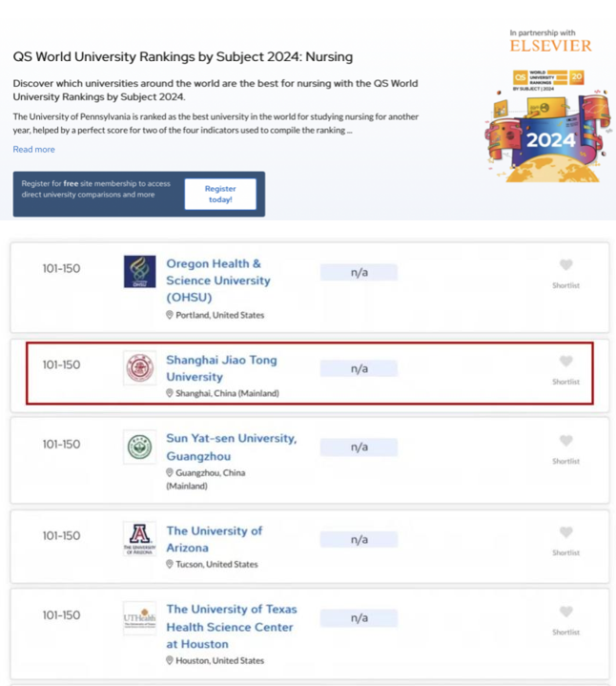Click 'Tucson, United States' location text
Image resolution: width=616 pixels, height=686 pixels.
click(x=216, y=565)
